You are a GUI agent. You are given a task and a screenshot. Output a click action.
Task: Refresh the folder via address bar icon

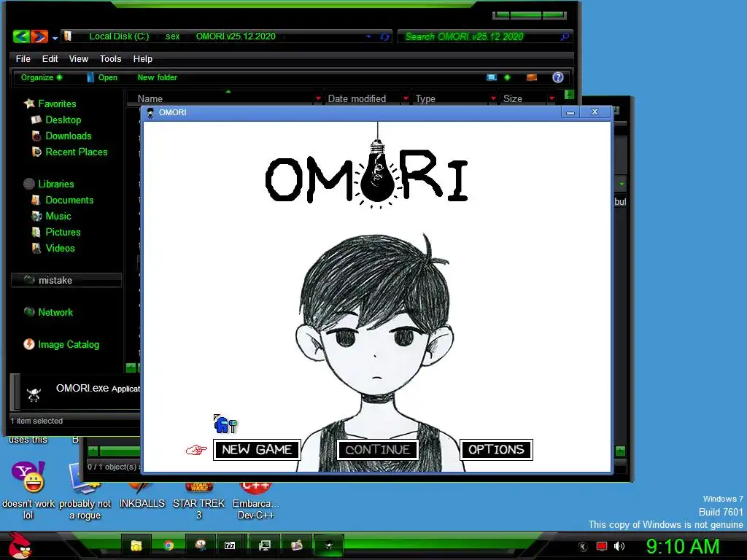tap(384, 36)
